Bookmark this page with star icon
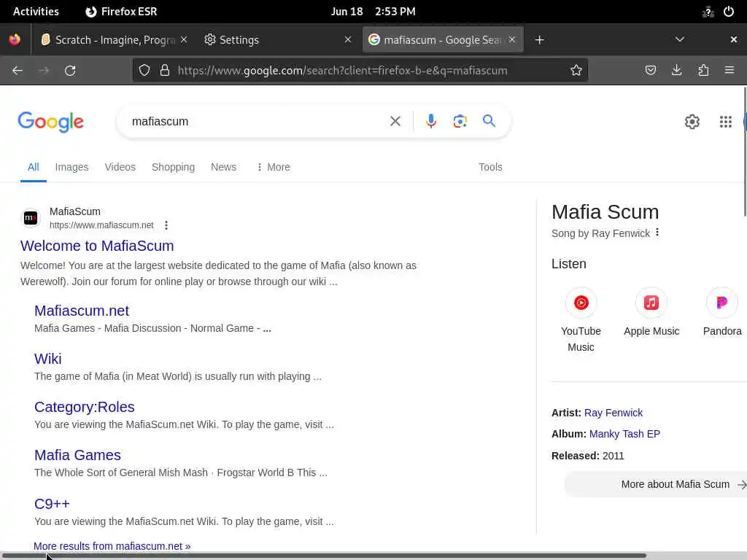 tap(576, 71)
